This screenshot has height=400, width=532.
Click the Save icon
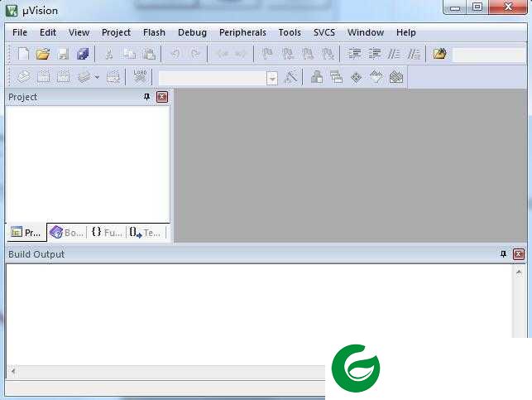pos(63,54)
